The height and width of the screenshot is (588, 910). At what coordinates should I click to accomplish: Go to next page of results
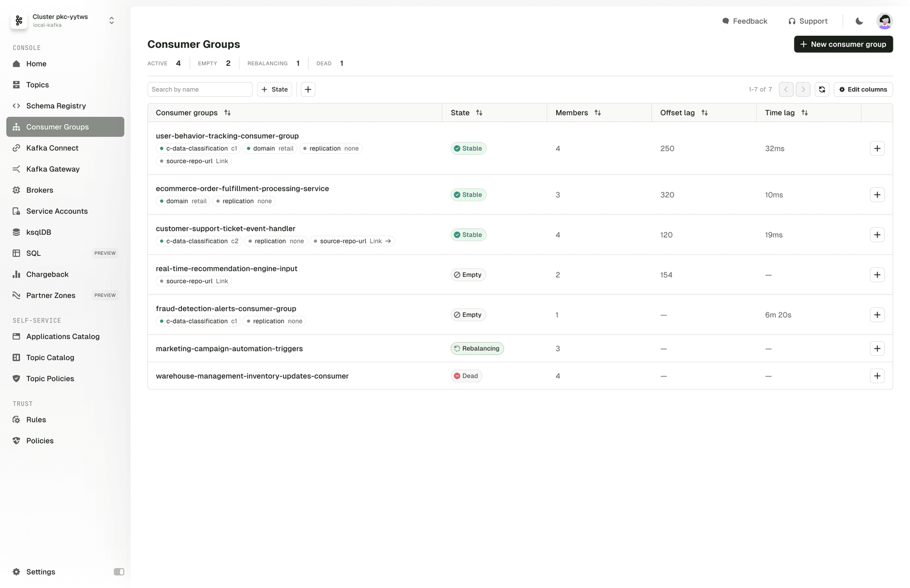coord(803,89)
